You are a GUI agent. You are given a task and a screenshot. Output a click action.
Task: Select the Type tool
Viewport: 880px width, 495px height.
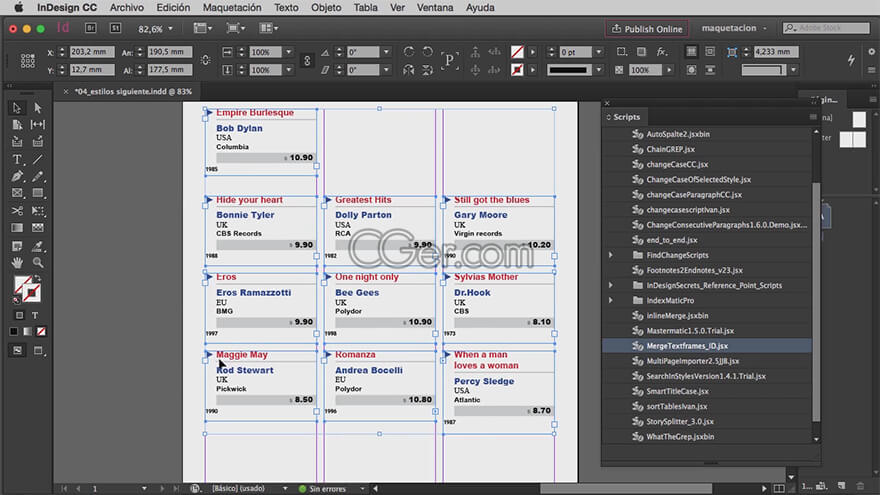coord(17,159)
